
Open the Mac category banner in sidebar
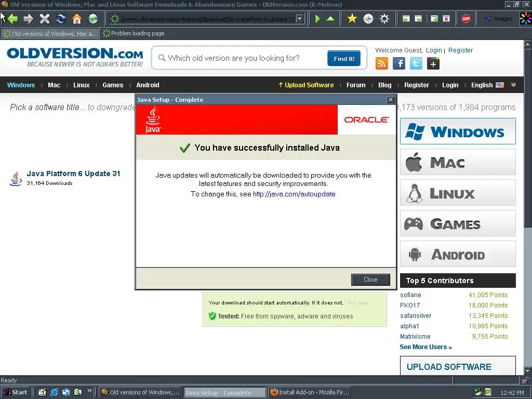click(x=458, y=162)
